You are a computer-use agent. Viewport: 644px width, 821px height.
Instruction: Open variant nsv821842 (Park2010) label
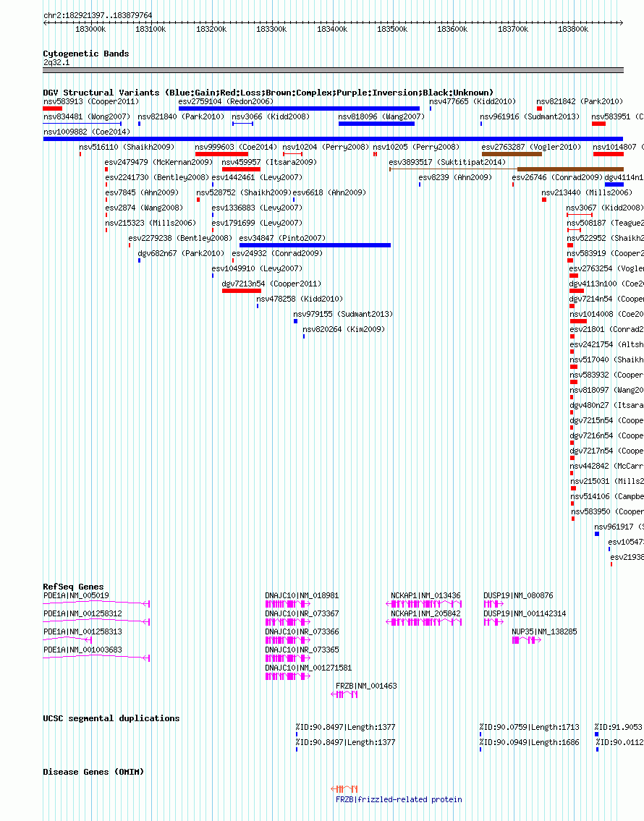coord(580,101)
